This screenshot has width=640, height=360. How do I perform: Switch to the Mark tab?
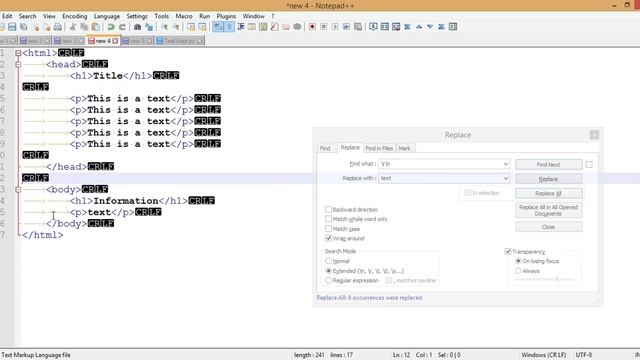404,148
